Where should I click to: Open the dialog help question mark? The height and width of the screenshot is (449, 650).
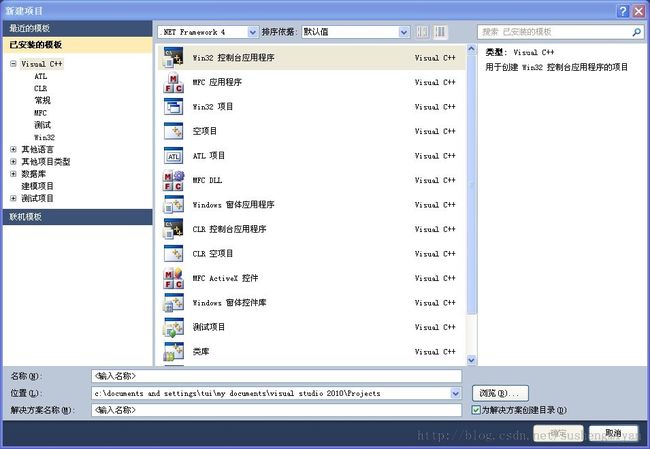pyautogui.click(x=622, y=11)
